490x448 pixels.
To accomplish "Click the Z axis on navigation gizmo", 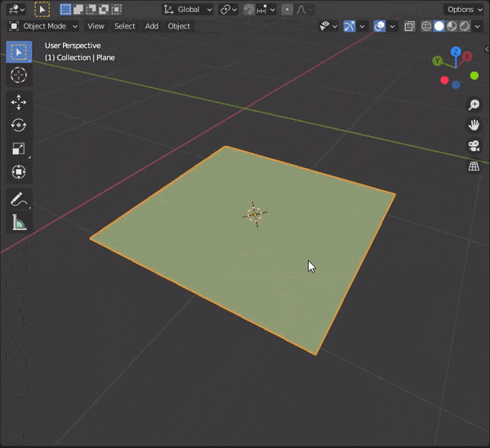I will pyautogui.click(x=456, y=51).
